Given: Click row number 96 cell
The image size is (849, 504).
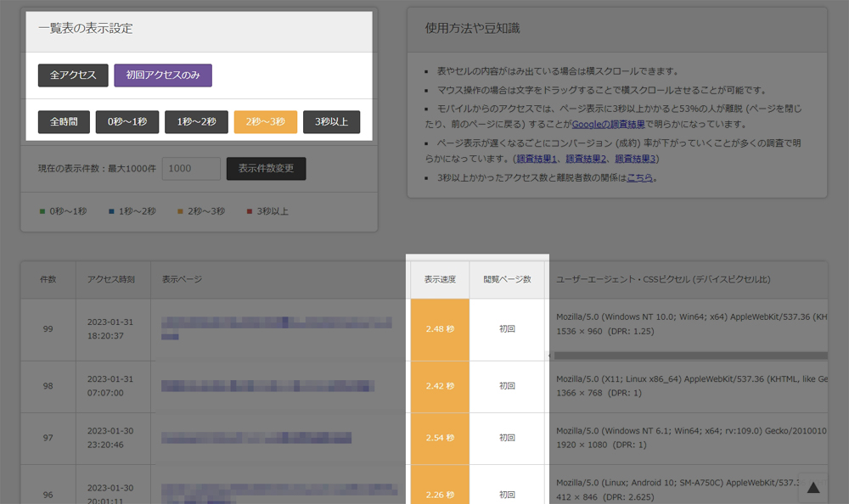Looking at the screenshot, I should point(48,485).
